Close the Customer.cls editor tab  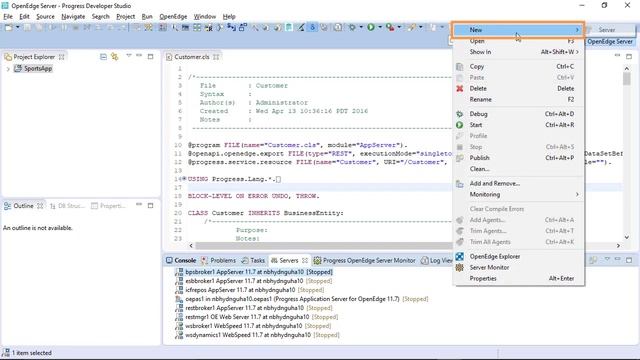coord(216,57)
